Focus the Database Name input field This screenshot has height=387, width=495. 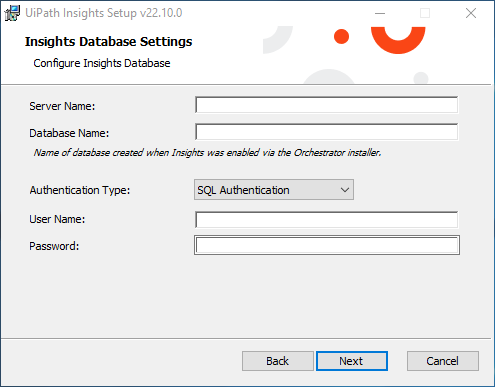pos(327,132)
